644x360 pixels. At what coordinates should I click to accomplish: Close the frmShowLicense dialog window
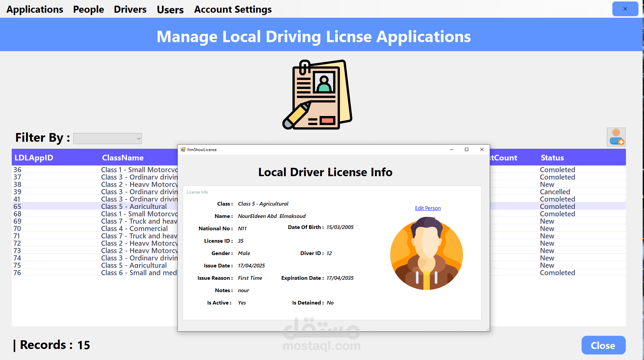point(482,149)
